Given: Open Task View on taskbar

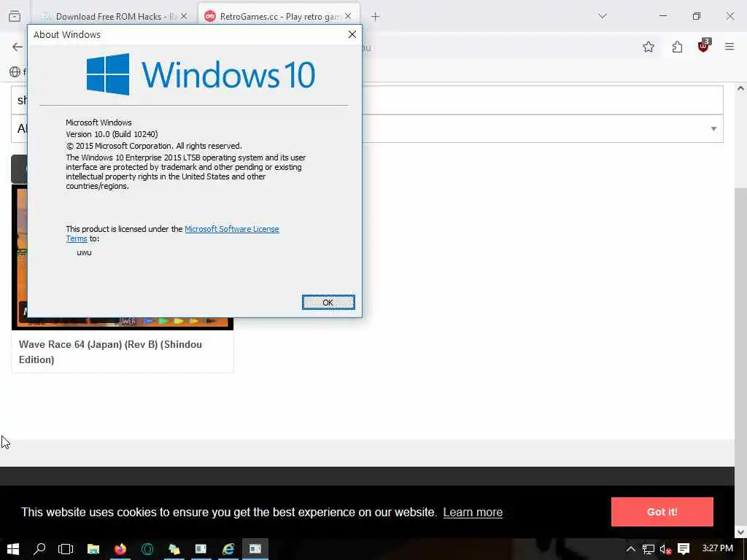Looking at the screenshot, I should (x=66, y=549).
